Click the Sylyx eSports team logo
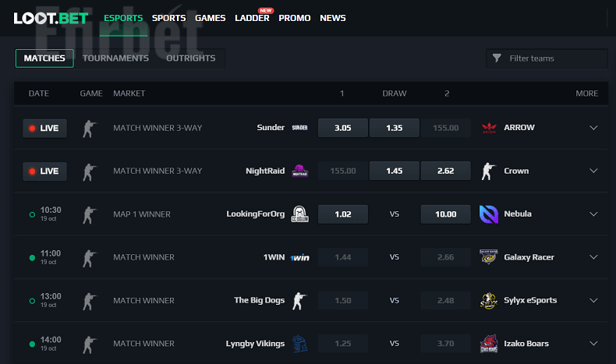Screen dimensions: 616x364 point(490,300)
